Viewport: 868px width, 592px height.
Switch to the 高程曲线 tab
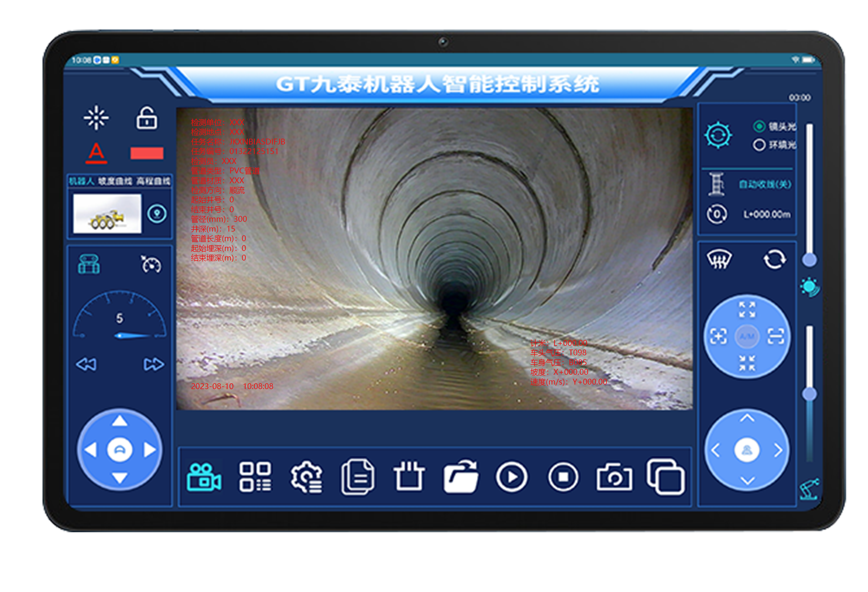click(x=153, y=181)
